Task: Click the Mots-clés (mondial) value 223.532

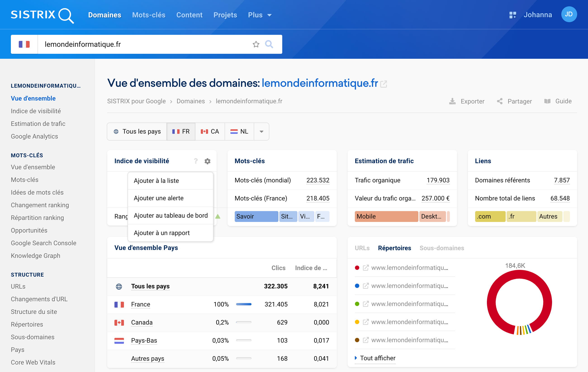Action: click(x=318, y=180)
